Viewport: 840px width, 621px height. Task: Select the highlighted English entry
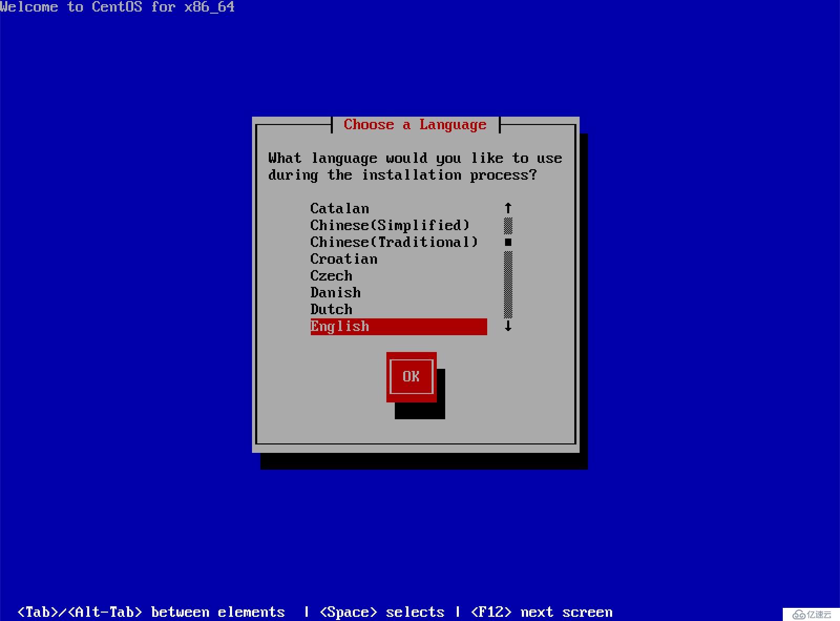tap(398, 326)
